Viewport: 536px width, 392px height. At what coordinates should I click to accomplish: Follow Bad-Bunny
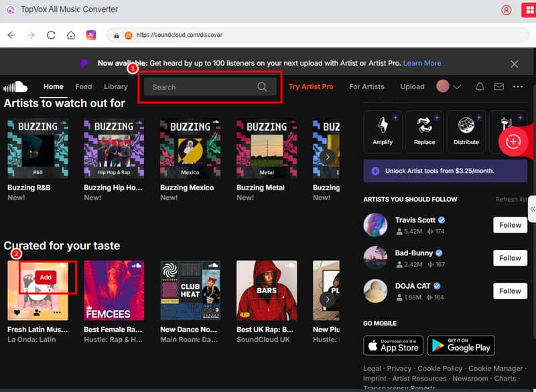[510, 258]
